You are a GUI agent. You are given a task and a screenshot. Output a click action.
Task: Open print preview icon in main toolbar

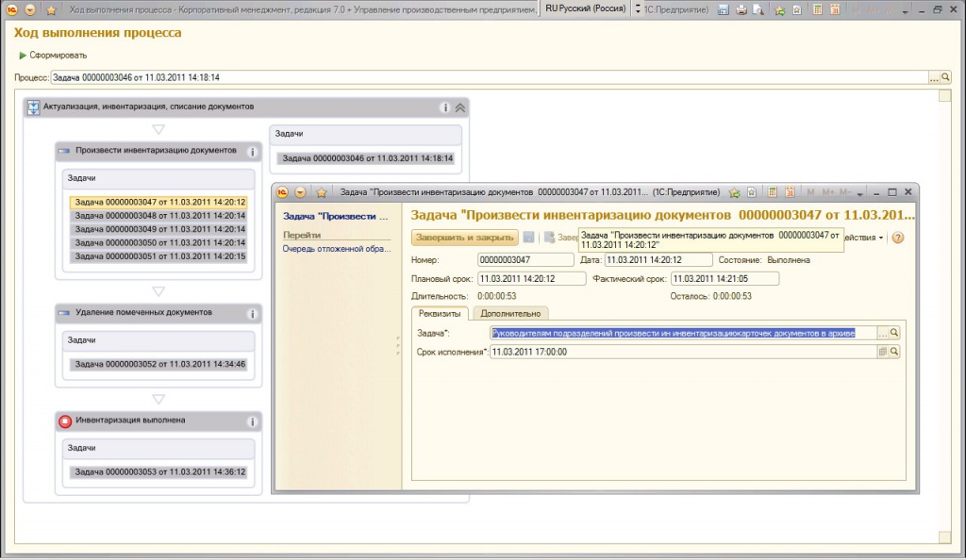point(758,9)
